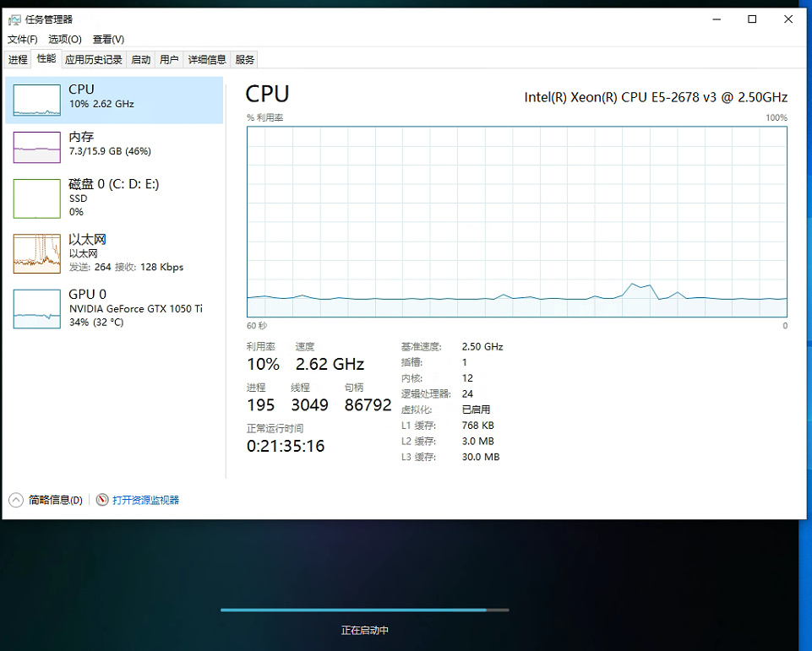Click the 磁盘 0 (C: D: E:) label

click(114, 184)
